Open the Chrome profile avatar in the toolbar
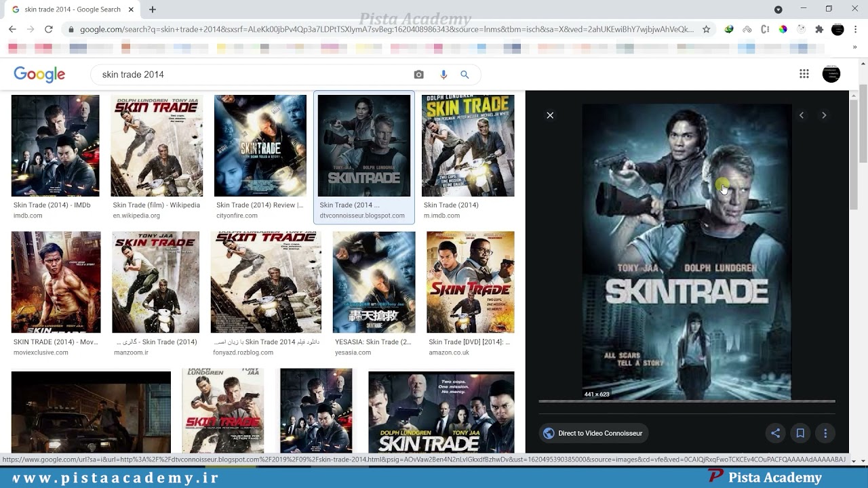The height and width of the screenshot is (488, 868). click(x=837, y=29)
